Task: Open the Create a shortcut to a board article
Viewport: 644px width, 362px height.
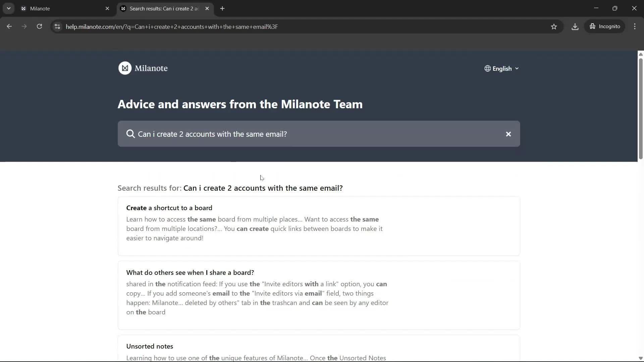Action: click(x=169, y=208)
